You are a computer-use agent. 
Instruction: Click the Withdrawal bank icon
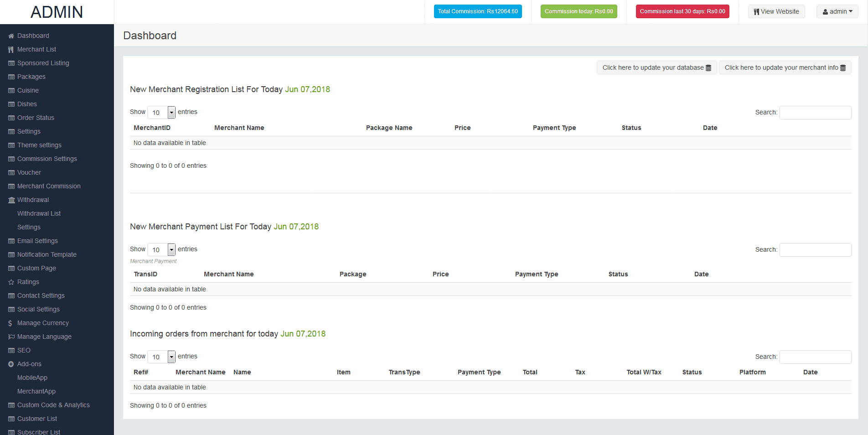click(11, 200)
